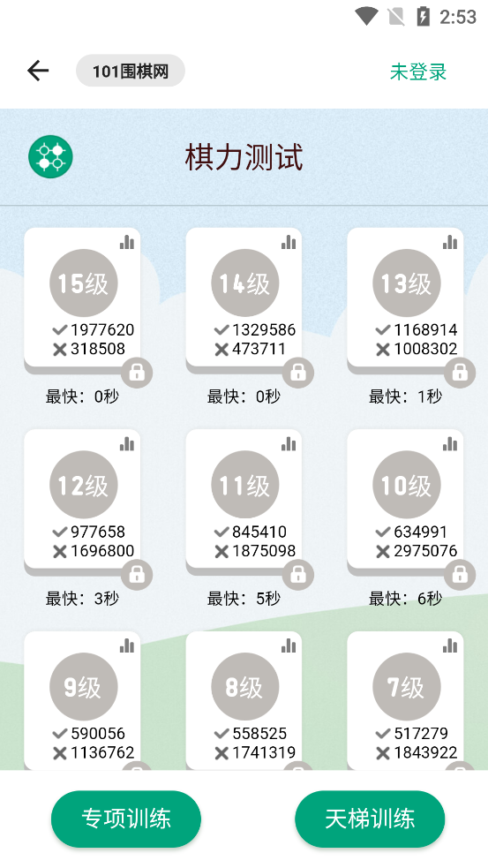The height and width of the screenshot is (868, 488).
Task: Tap the lock icon on 12级 card
Action: click(137, 575)
